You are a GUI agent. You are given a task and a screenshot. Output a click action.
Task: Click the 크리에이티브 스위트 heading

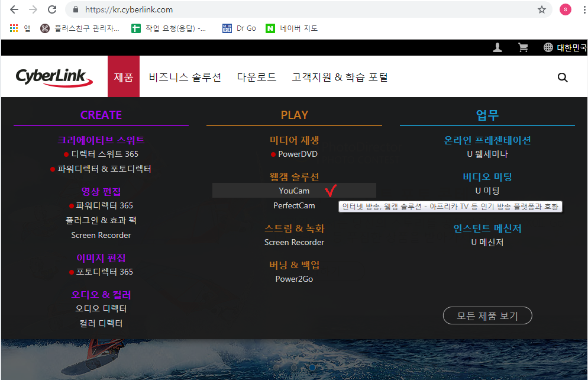click(101, 140)
